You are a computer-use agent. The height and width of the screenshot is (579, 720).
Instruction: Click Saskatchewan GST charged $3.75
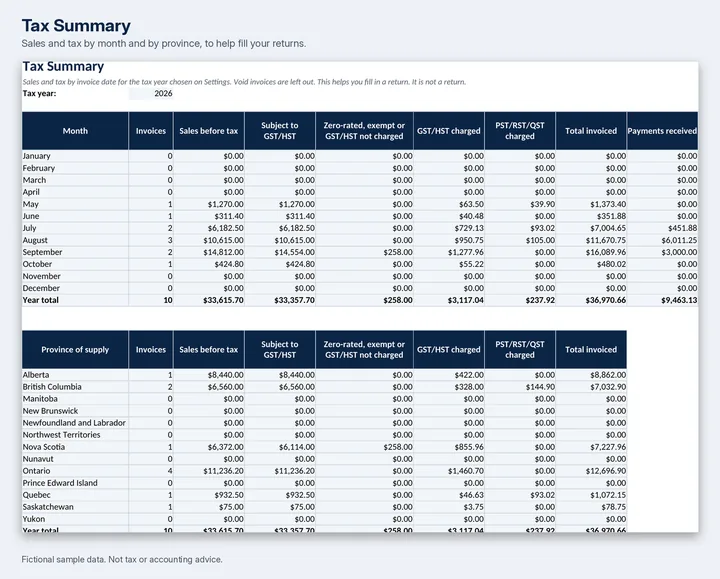click(473, 507)
